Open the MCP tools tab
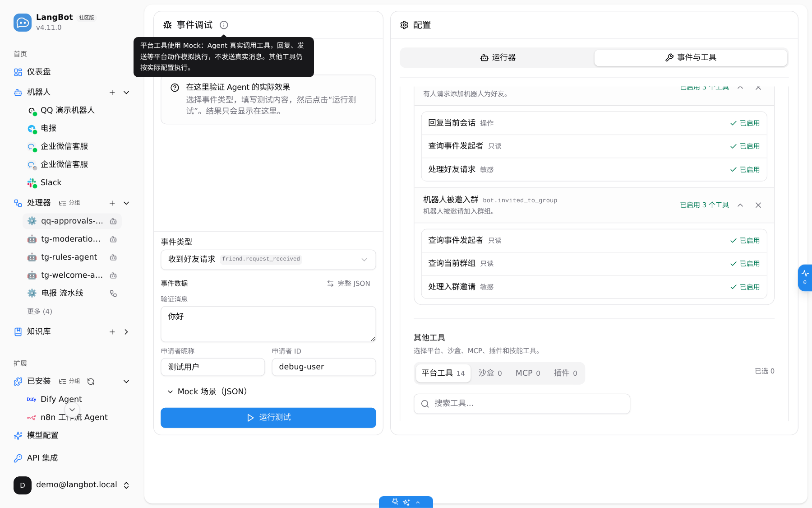Image resolution: width=812 pixels, height=508 pixels. pyautogui.click(x=528, y=373)
